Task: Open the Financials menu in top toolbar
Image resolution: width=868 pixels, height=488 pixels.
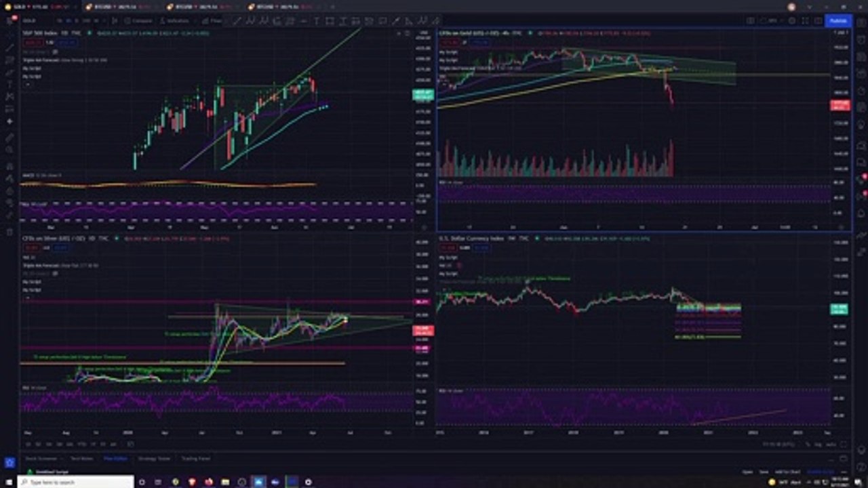Action: coord(212,21)
